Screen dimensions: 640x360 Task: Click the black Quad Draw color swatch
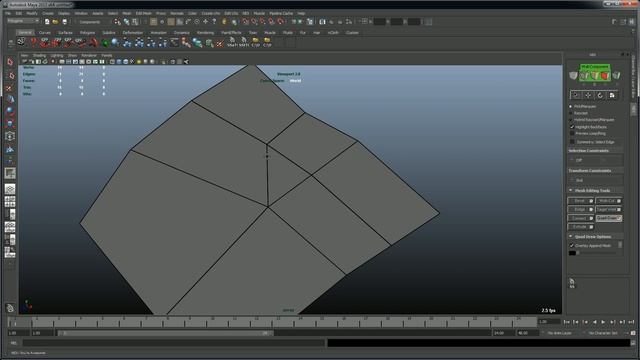tap(572, 253)
